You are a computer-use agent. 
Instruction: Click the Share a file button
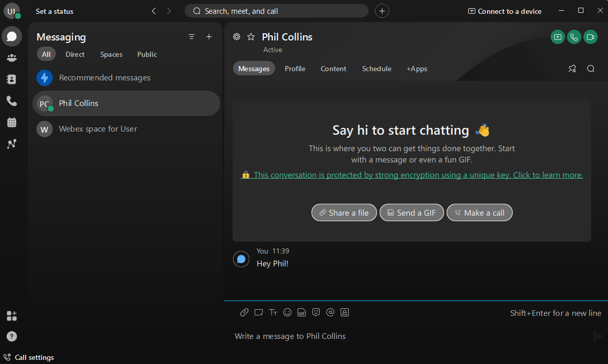pos(344,213)
